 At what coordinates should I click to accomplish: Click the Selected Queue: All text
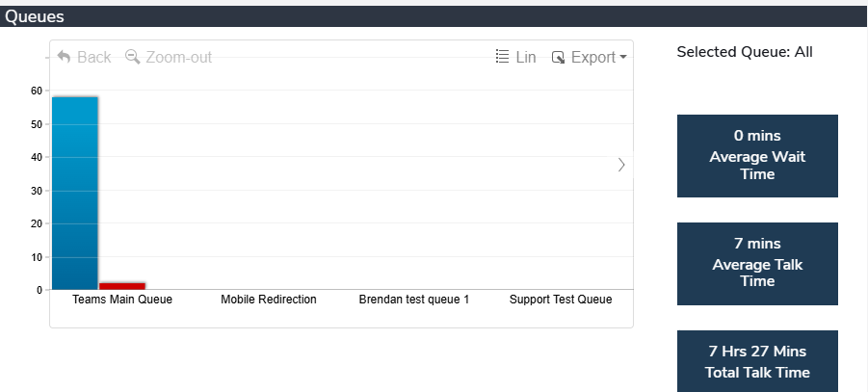click(745, 52)
